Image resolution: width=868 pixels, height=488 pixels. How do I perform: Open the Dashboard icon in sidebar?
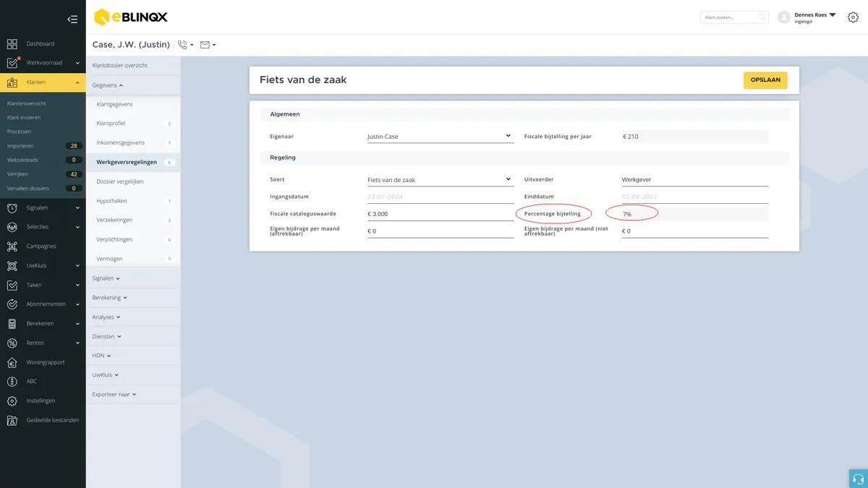12,44
